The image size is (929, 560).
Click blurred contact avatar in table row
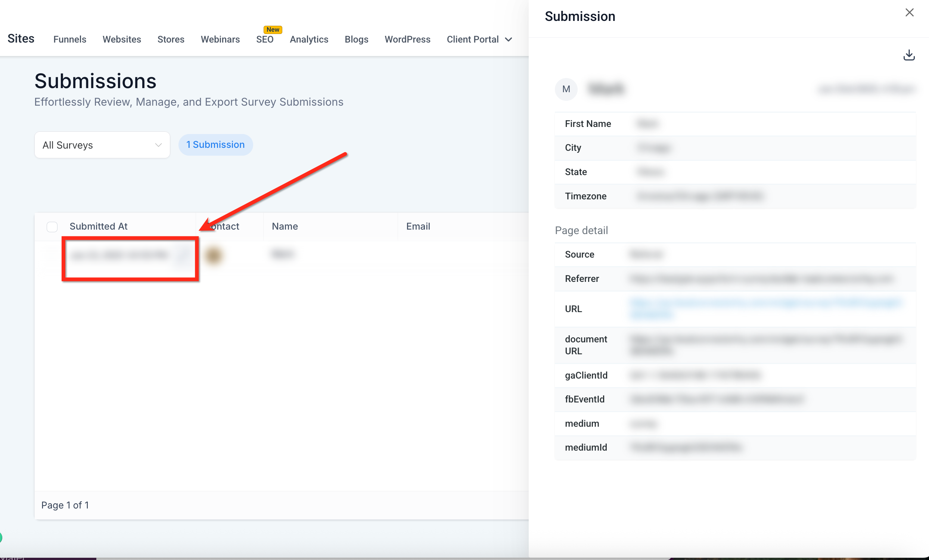(214, 255)
